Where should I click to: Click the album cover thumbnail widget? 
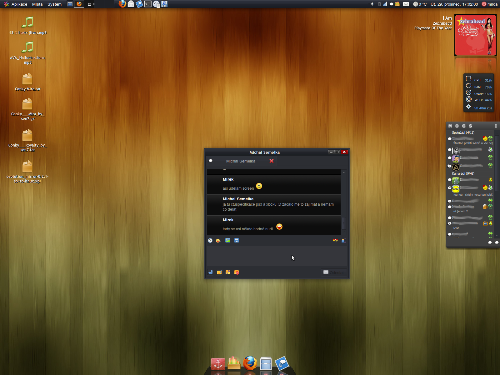(475, 35)
